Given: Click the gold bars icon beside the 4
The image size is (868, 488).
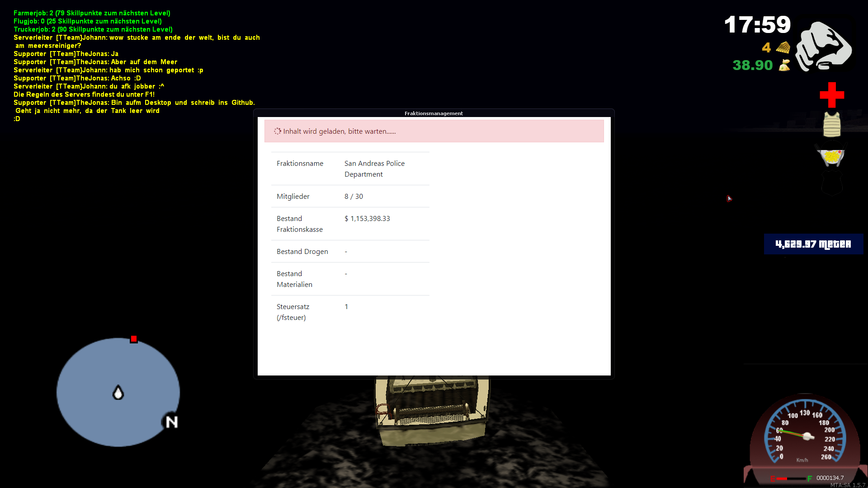Looking at the screenshot, I should point(783,47).
